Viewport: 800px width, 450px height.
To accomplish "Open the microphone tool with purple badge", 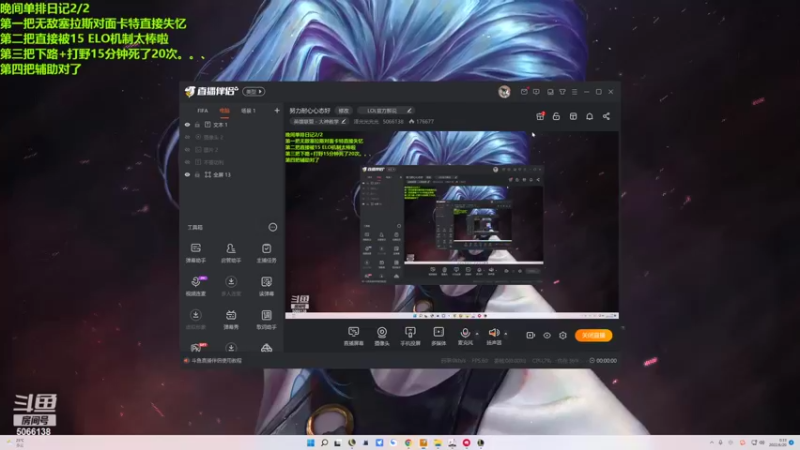I will tap(195, 286).
